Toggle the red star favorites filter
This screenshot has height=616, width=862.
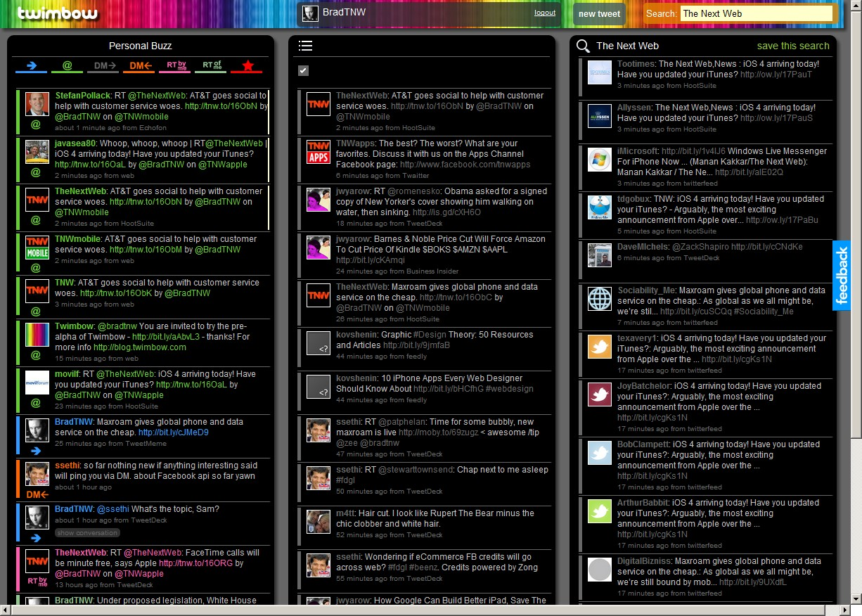[247, 66]
